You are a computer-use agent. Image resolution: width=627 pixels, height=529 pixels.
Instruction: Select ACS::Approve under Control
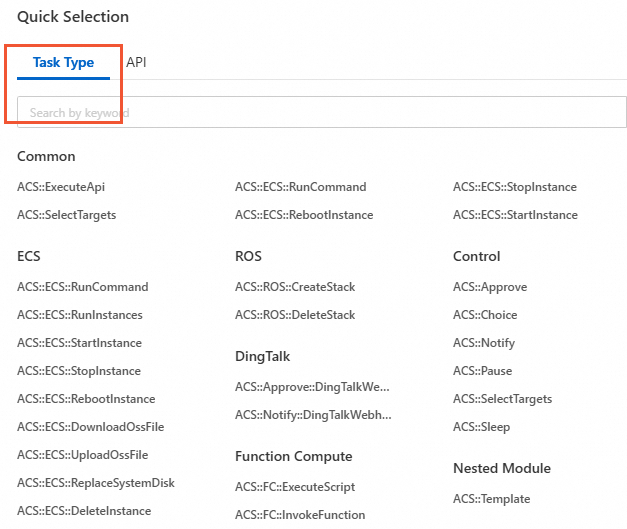click(x=490, y=287)
